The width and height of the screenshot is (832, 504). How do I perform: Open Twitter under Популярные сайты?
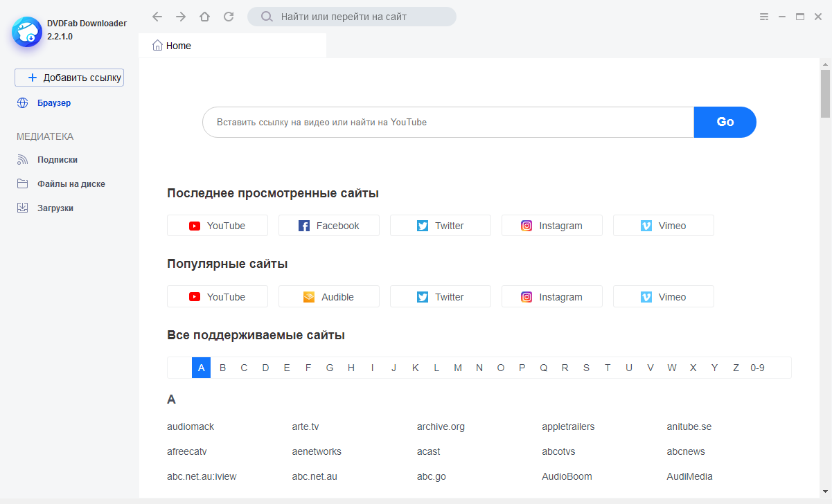(441, 297)
